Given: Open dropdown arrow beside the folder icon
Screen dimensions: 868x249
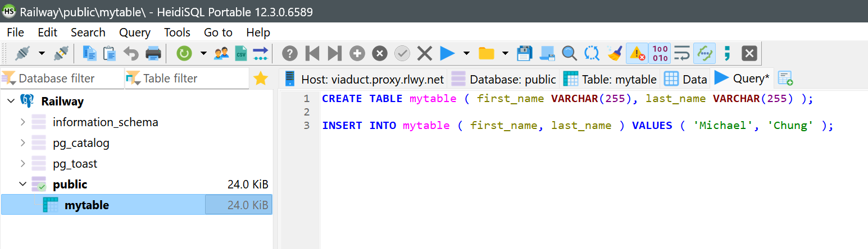Looking at the screenshot, I should coord(505,53).
